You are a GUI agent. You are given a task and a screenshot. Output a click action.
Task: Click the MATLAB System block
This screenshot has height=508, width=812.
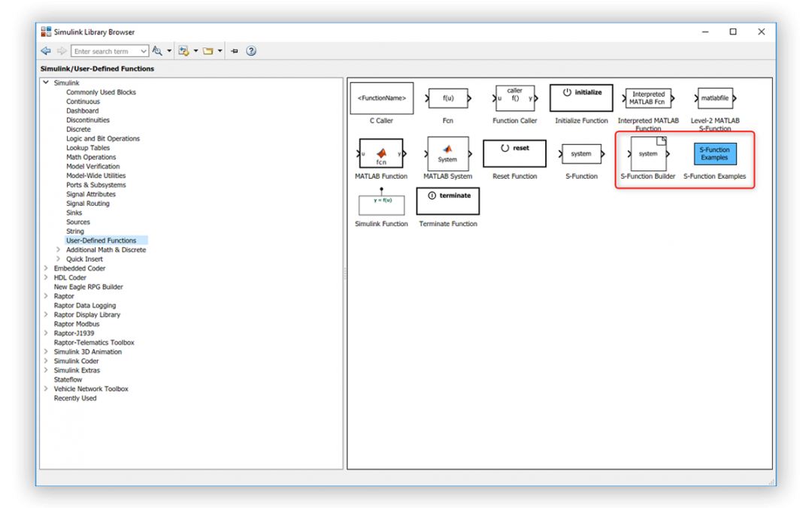447,153
